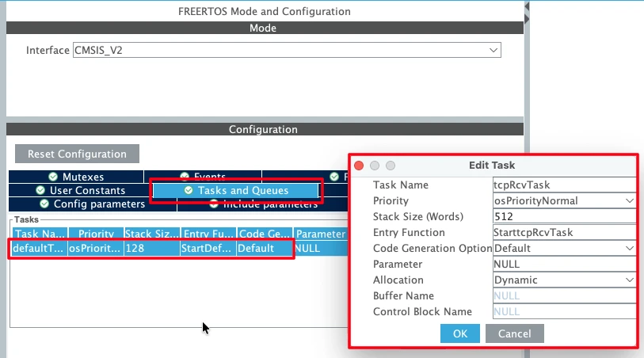Open the Interface CMSIS_V2 dropdown
This screenshot has height=358, width=644.
[x=287, y=50]
